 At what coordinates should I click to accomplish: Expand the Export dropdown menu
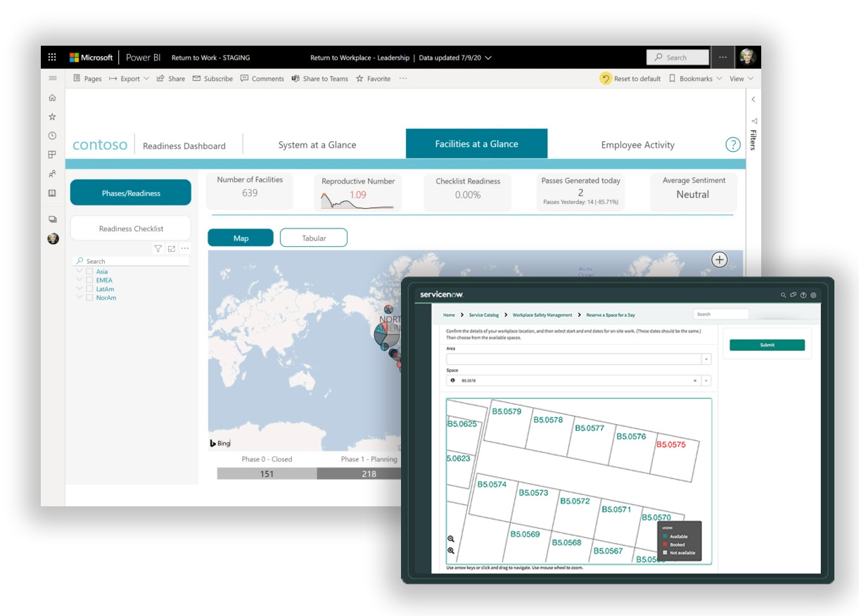tap(129, 79)
